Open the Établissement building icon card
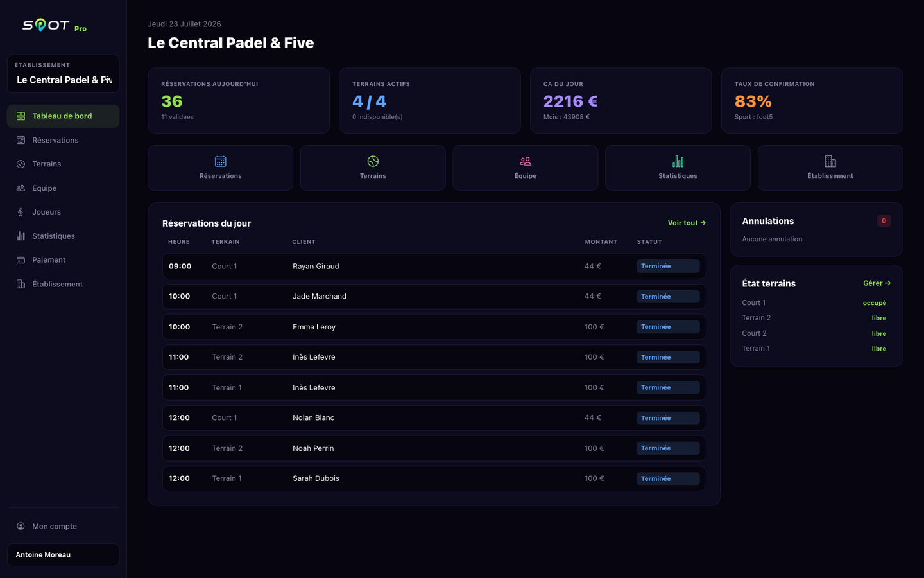Image resolution: width=924 pixels, height=578 pixels. (x=830, y=168)
